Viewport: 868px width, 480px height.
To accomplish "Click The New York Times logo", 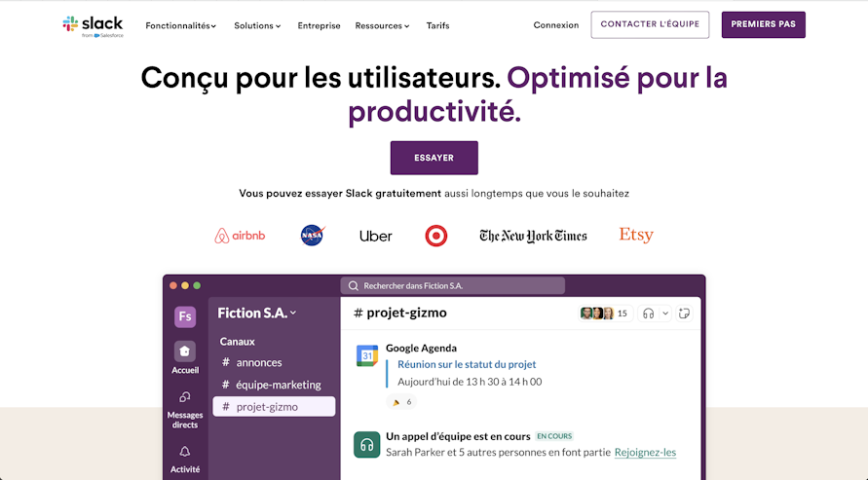I will (533, 237).
